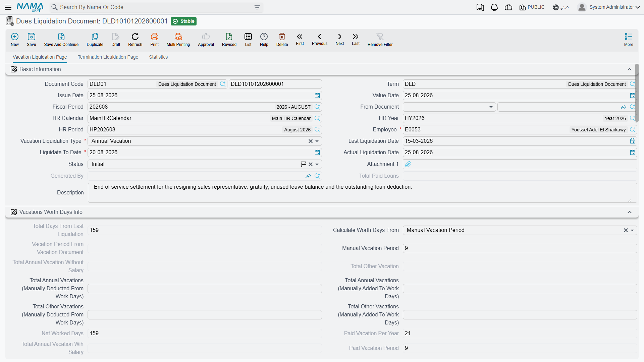Screen dimensions: 644x362
Task: Collapse Vacations Worth Days Info section
Action: [x=630, y=212]
